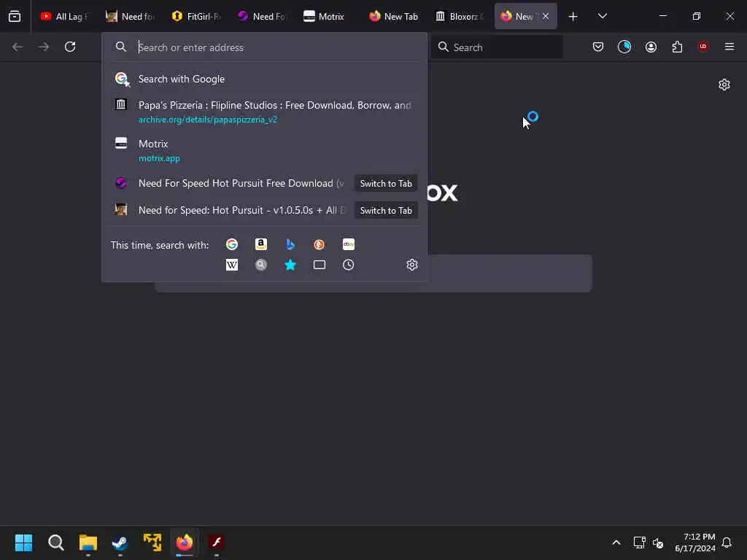This screenshot has height=560, width=747.
Task: List all tabs chevron dropdown
Action: pos(602,16)
